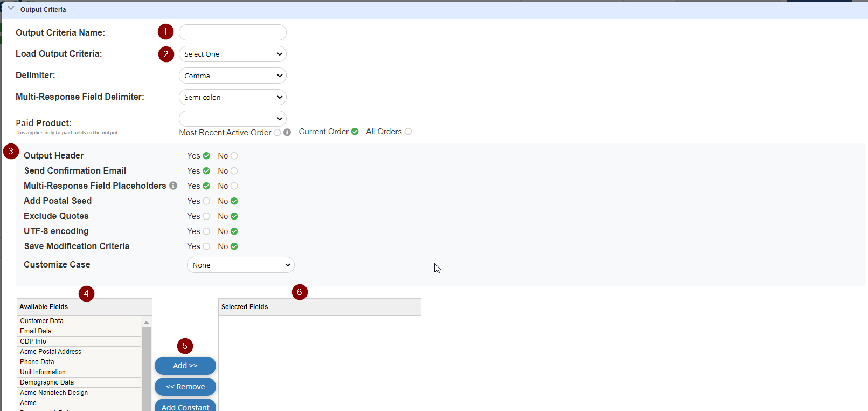Select All Orders radio option

pyautogui.click(x=408, y=132)
